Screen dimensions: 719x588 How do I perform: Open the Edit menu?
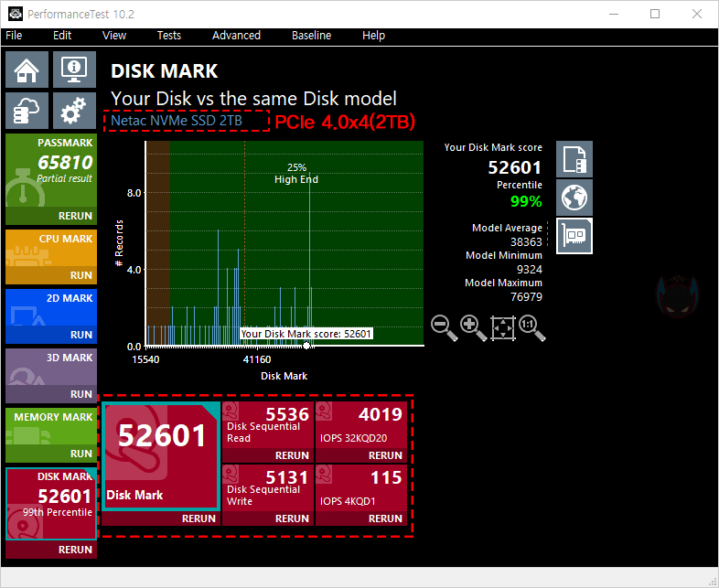(62, 36)
